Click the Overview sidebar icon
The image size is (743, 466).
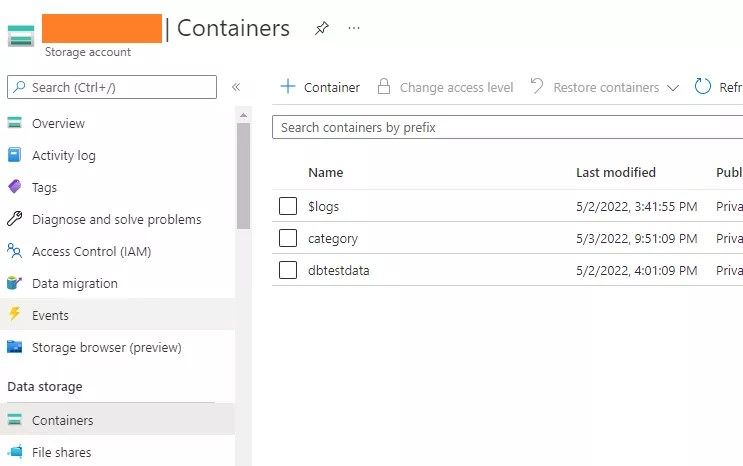[x=14, y=124]
